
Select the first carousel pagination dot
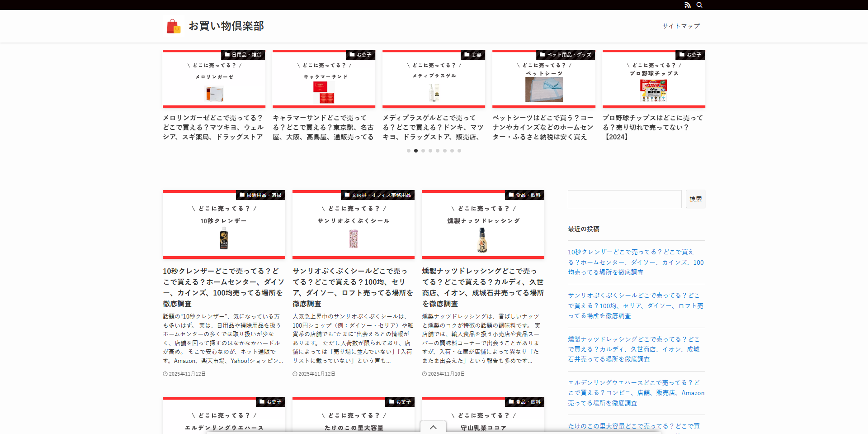click(x=409, y=151)
